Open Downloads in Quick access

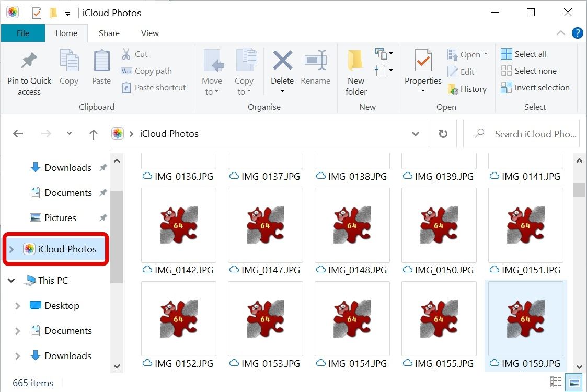coord(68,167)
